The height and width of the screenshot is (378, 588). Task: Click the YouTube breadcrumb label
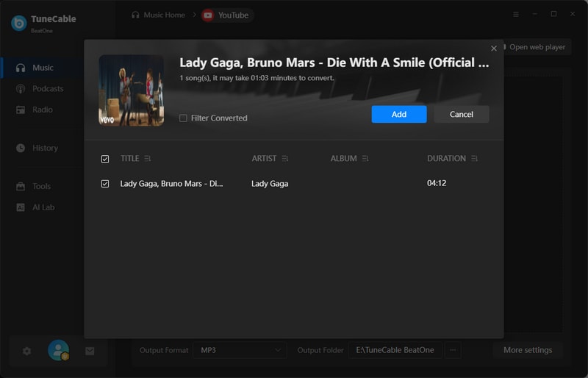233,15
